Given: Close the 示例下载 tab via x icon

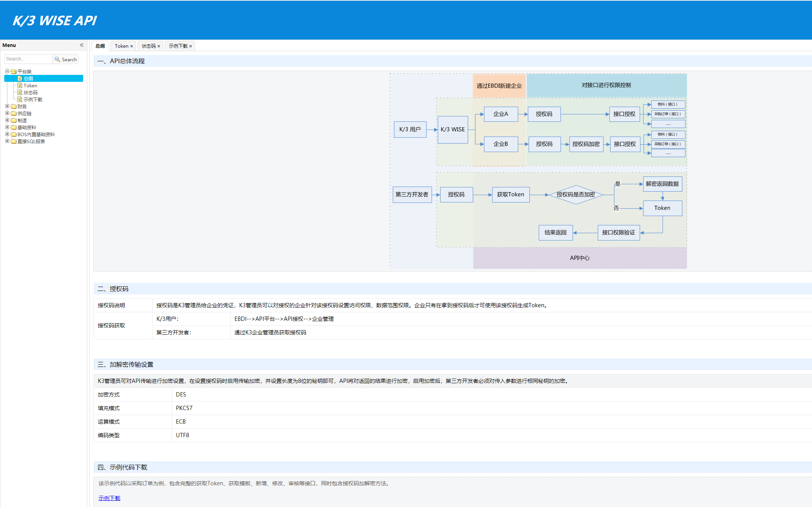Looking at the screenshot, I should [191, 46].
